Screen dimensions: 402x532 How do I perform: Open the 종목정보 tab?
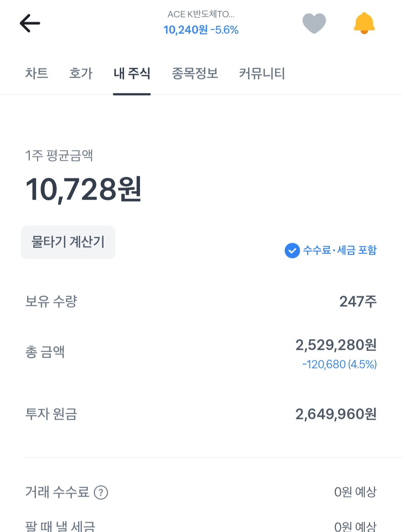(195, 73)
